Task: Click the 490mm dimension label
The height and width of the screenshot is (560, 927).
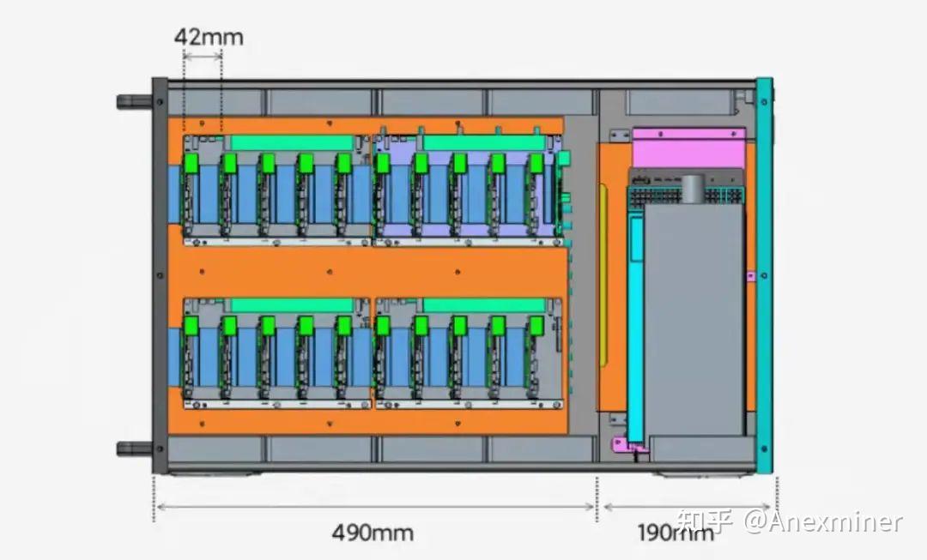Action: point(373,533)
